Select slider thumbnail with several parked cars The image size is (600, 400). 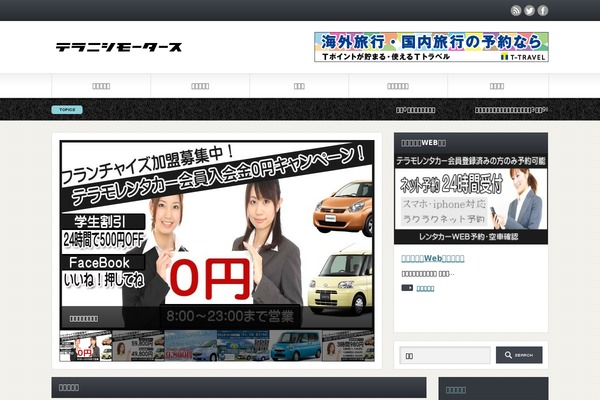243,346
